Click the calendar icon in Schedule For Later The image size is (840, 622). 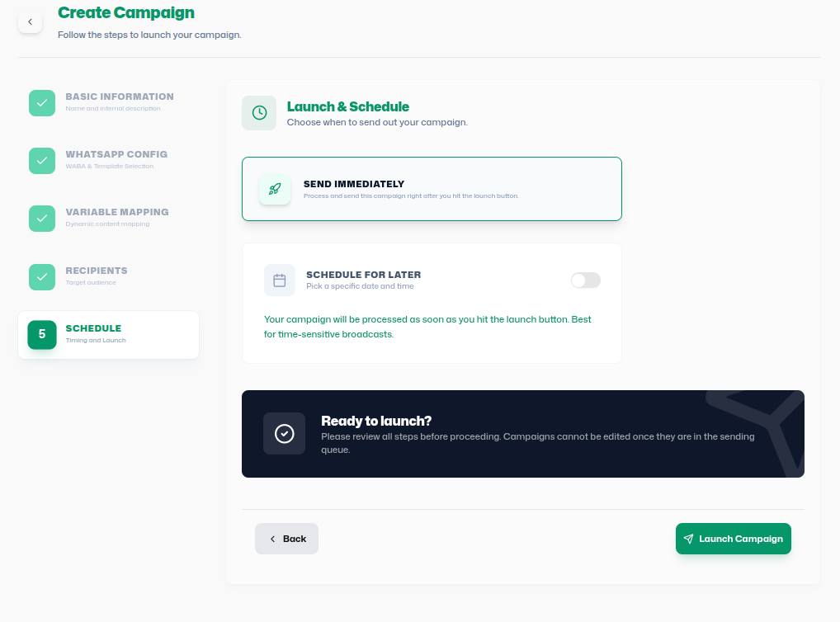point(280,280)
